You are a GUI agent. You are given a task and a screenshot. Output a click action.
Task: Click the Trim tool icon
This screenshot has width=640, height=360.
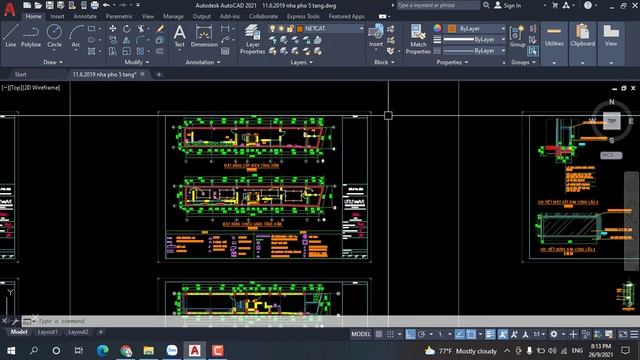[x=141, y=29]
